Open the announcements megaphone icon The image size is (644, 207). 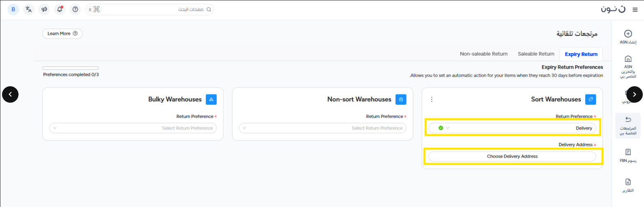[44, 9]
